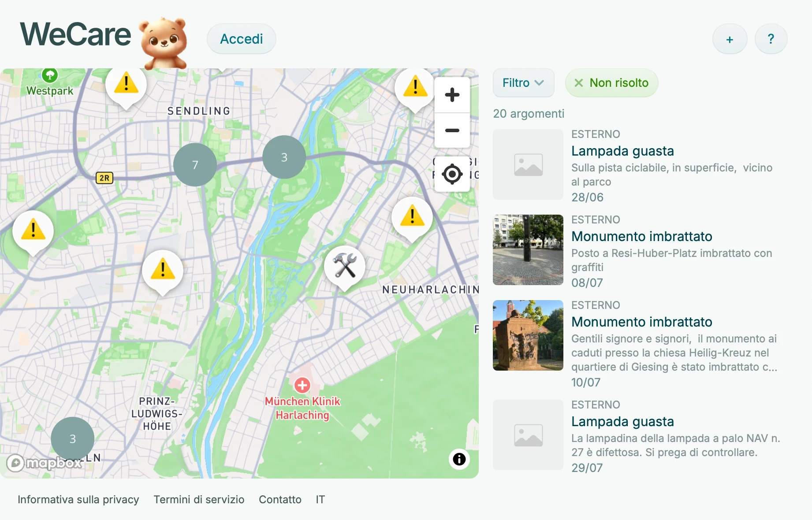The image size is (812, 520).
Task: Remove the Non risolto filter chip
Action: pyautogui.click(x=578, y=83)
